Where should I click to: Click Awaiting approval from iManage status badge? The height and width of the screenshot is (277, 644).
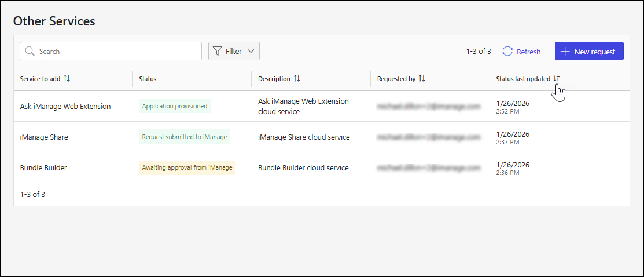point(187,168)
